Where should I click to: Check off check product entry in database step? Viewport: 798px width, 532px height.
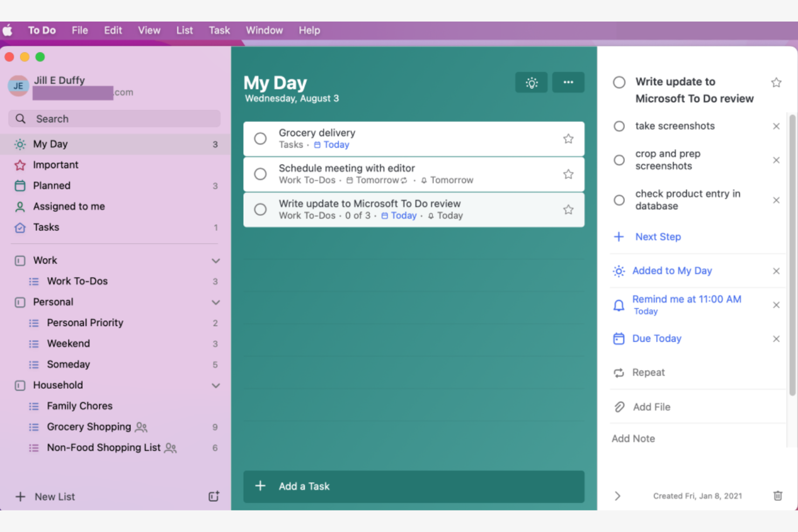(x=619, y=200)
